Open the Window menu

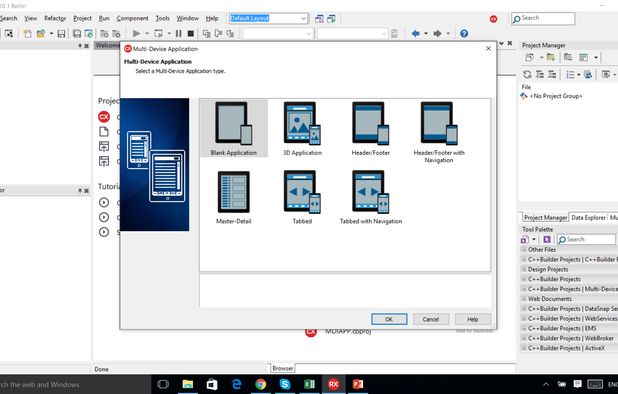tap(188, 18)
